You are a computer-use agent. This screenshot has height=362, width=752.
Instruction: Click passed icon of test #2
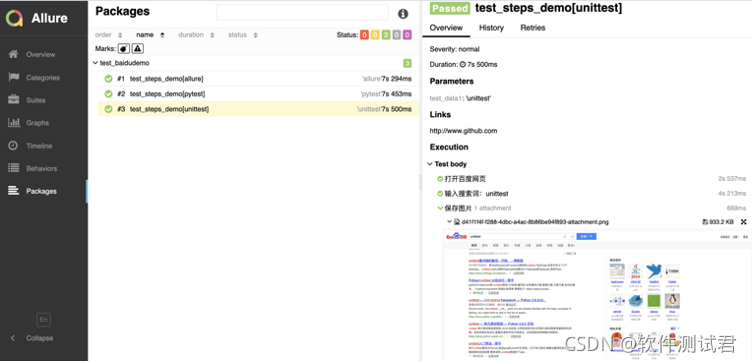108,94
